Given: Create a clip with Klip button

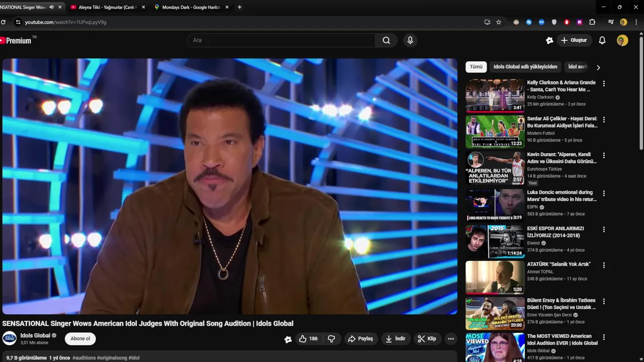Looking at the screenshot, I should click(x=427, y=339).
